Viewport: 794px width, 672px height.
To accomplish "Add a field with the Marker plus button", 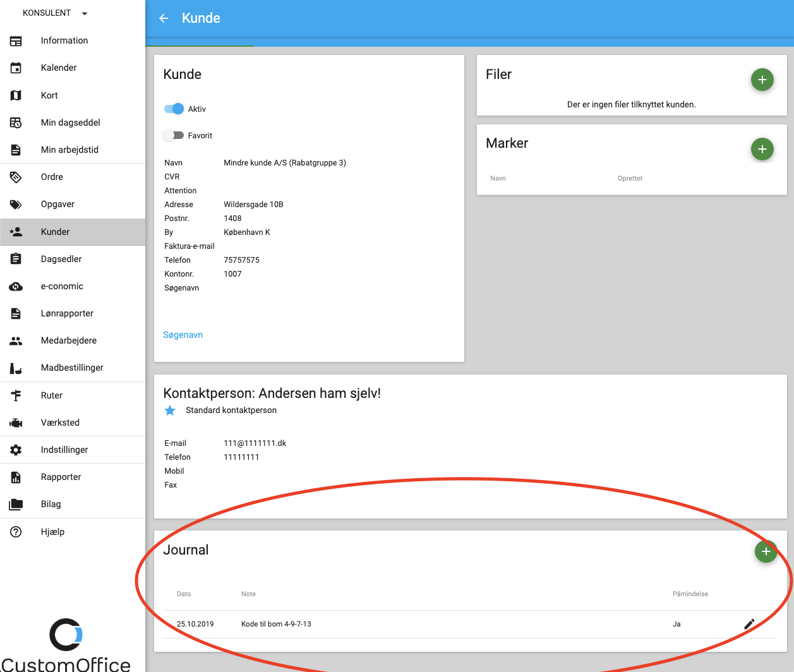I will tap(762, 149).
